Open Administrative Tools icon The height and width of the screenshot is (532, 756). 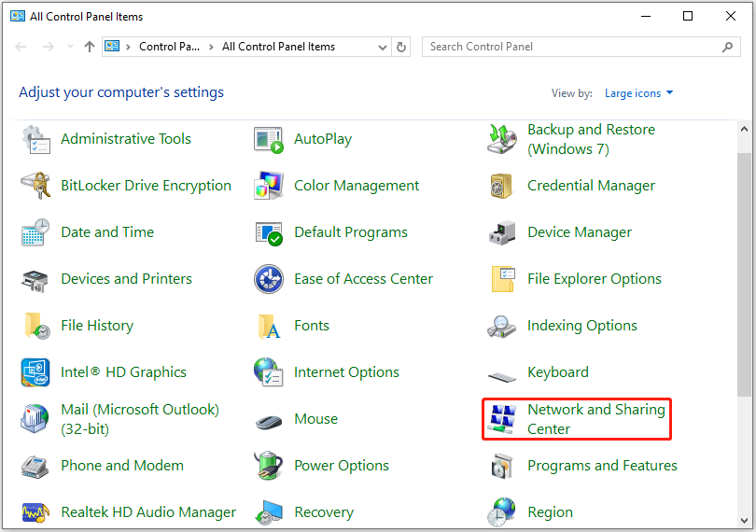point(35,139)
